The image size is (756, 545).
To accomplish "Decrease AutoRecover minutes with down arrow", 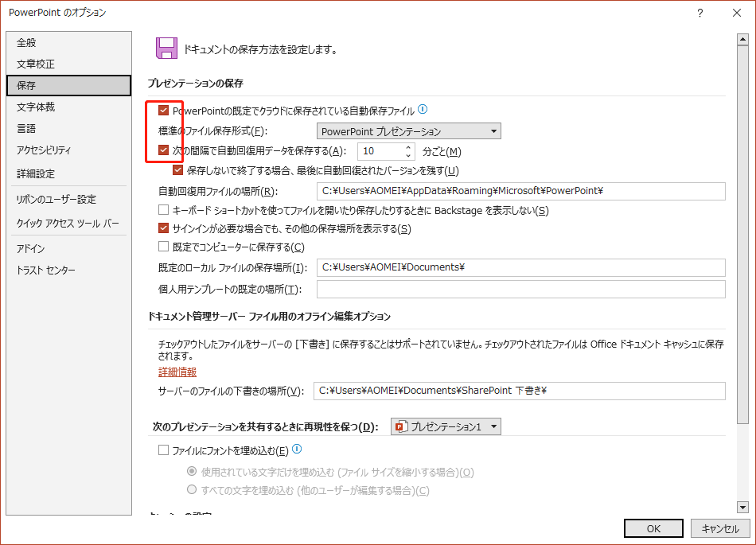I will (x=408, y=156).
